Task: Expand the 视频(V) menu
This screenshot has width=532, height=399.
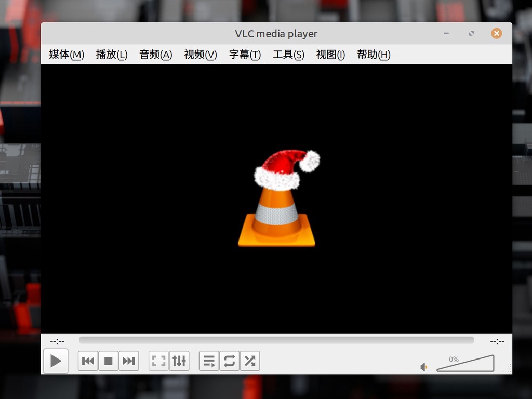Action: tap(201, 55)
